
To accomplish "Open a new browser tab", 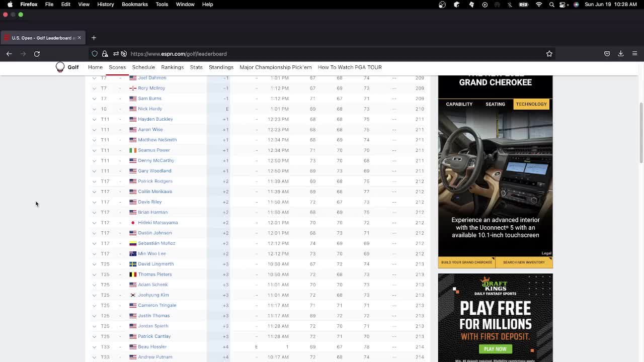I will [94, 38].
